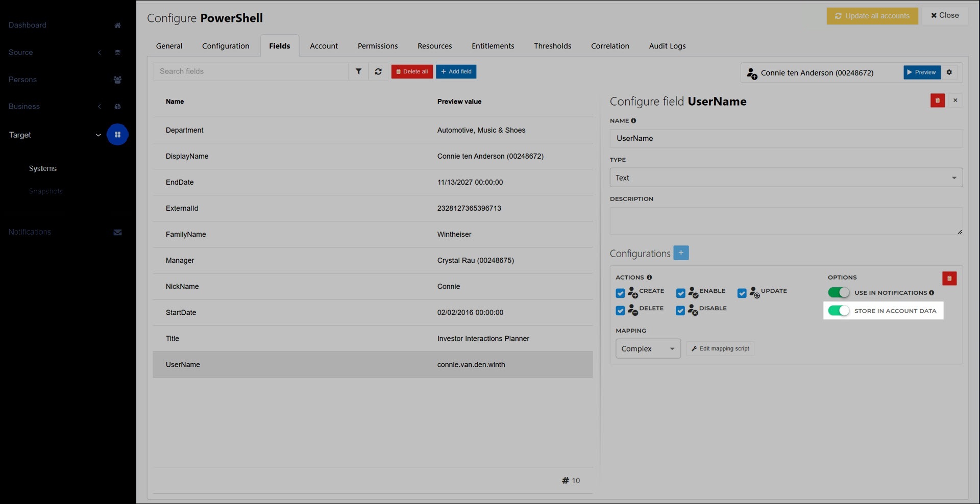
Task: Click the Delete all button
Action: [412, 71]
